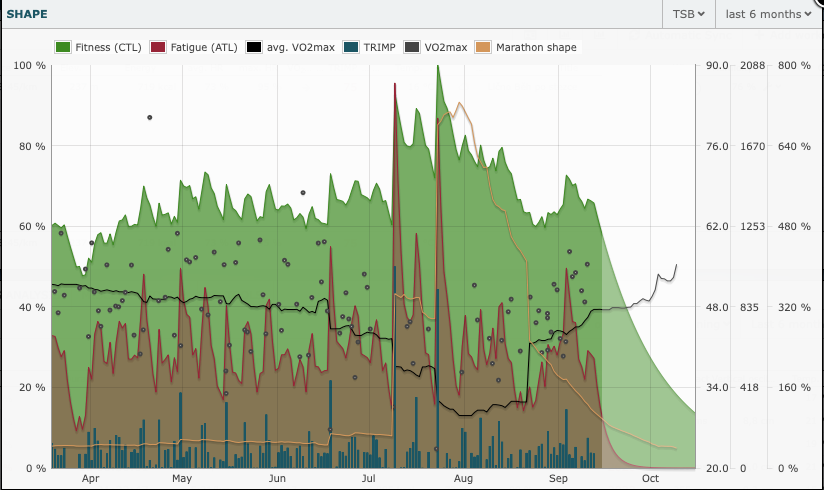Click the green Fitness (CTL) legend swatch
This screenshot has width=824, height=490.
click(63, 47)
